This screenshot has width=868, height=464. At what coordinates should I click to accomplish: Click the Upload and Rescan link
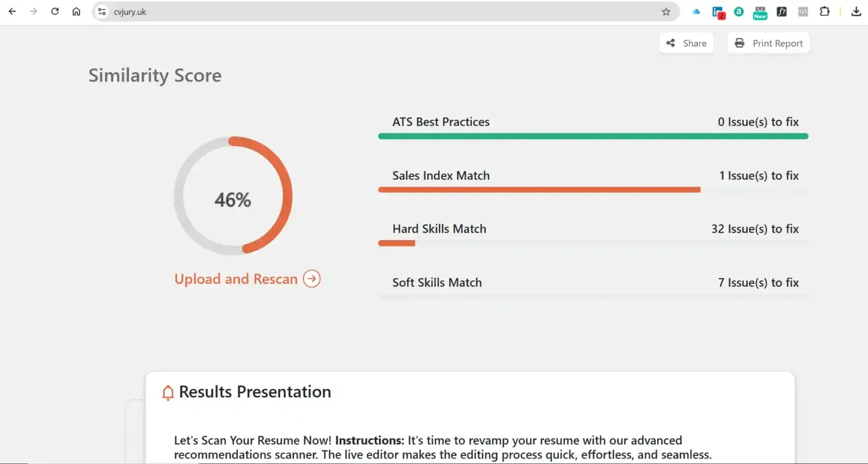coord(236,279)
